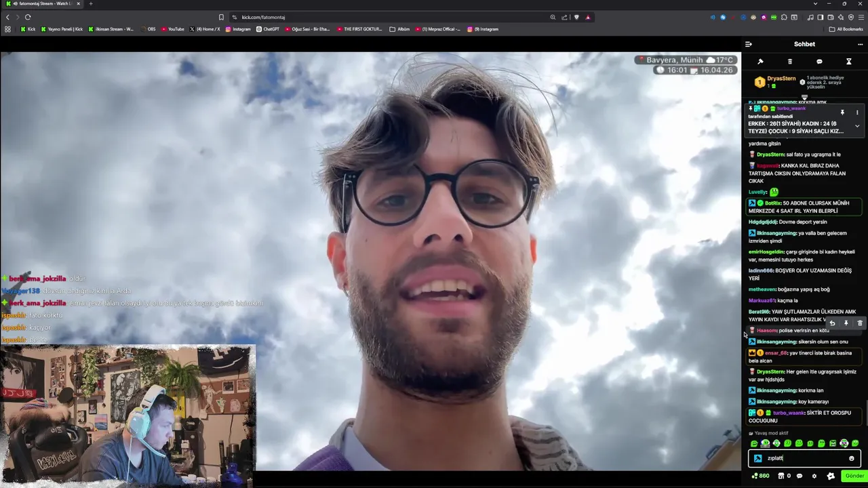
Task: Click the blue hammer moderator badge in chat input
Action: (x=758, y=458)
